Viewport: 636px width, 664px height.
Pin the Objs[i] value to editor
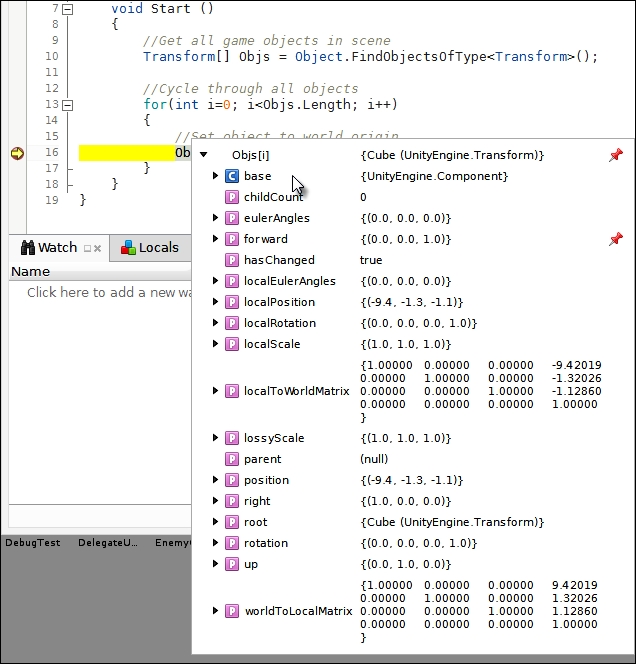pos(616,155)
